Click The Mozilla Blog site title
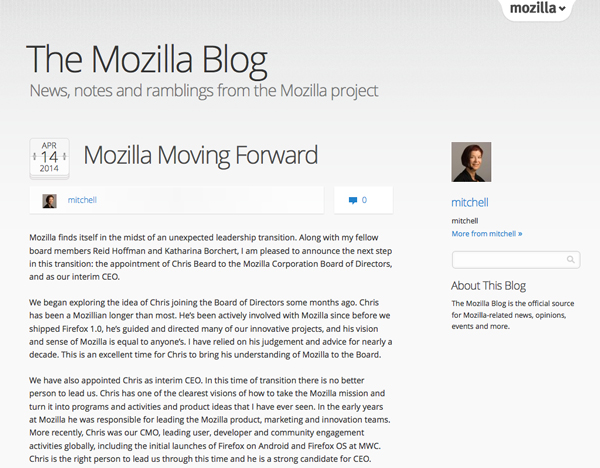This screenshot has height=468, width=600. [146, 59]
